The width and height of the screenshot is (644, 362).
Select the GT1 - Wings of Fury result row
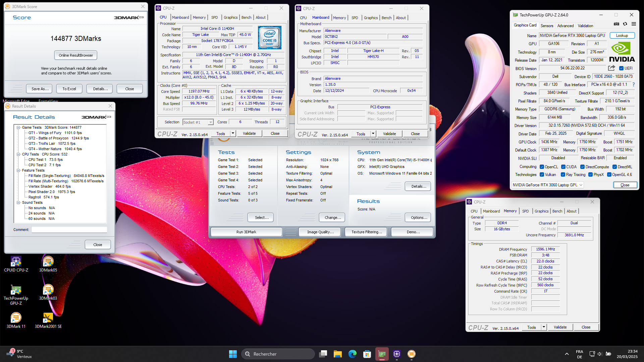click(55, 133)
